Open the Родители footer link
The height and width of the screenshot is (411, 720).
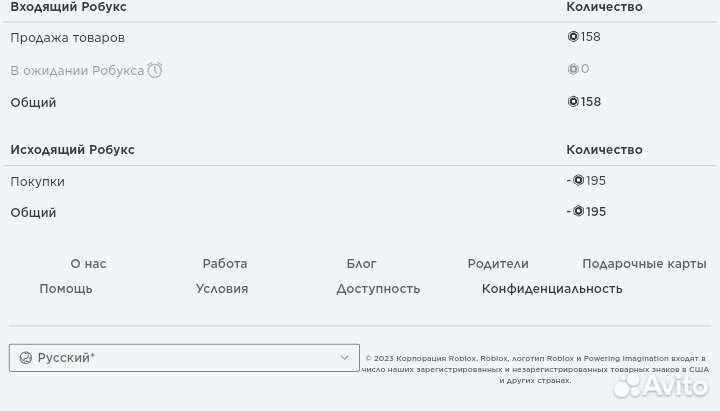pos(498,264)
